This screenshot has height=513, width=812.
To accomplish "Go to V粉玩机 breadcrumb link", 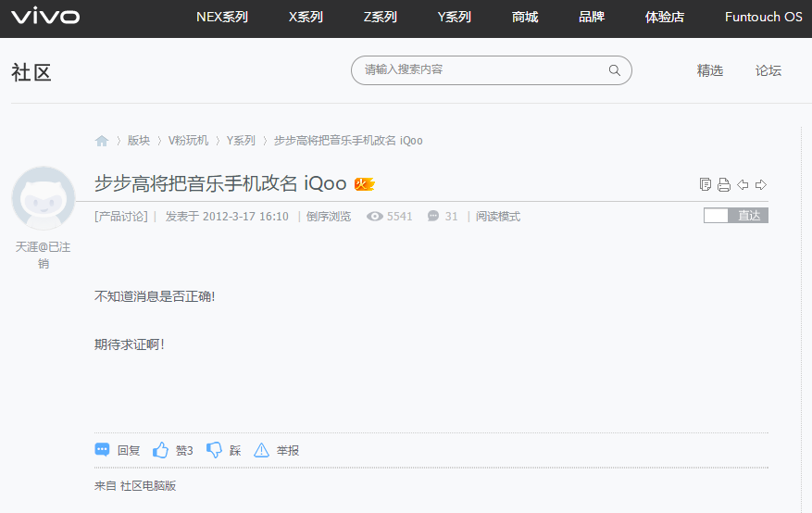I will pyautogui.click(x=188, y=140).
